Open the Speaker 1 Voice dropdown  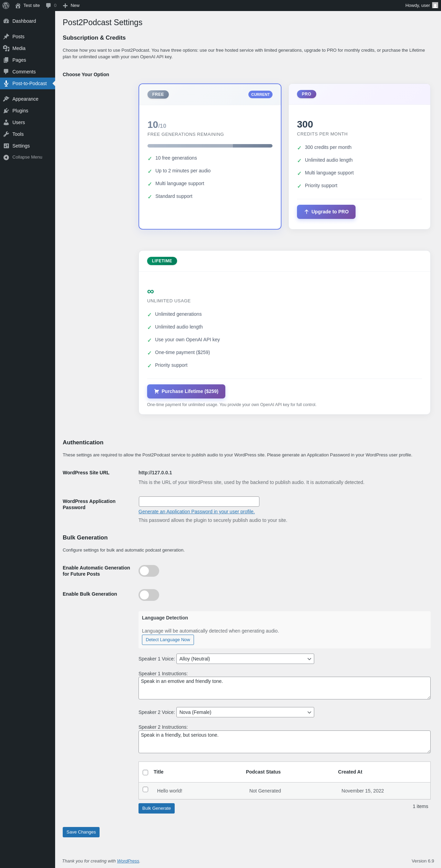(x=245, y=659)
